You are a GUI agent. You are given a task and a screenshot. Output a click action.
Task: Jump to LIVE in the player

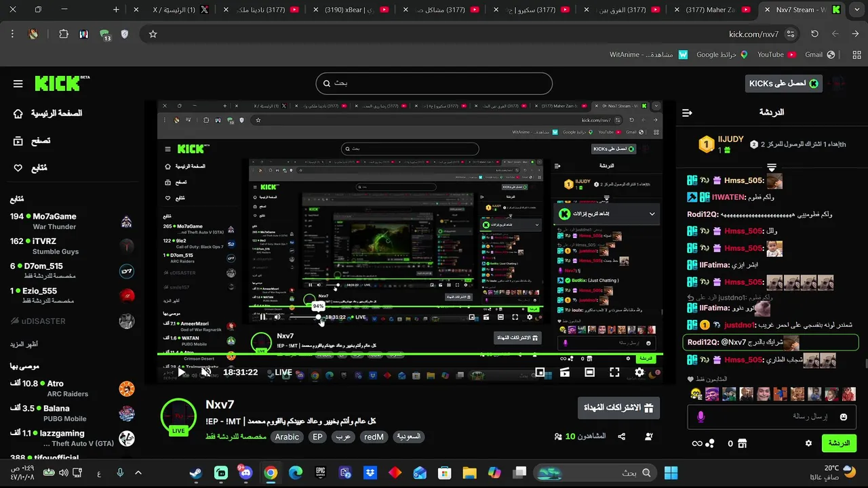point(283,372)
